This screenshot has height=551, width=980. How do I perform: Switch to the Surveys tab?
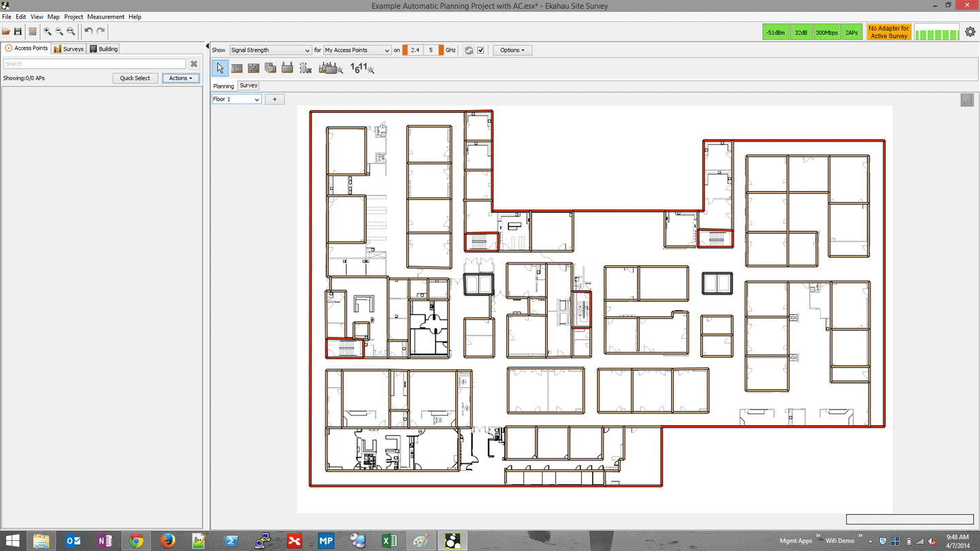pos(69,49)
